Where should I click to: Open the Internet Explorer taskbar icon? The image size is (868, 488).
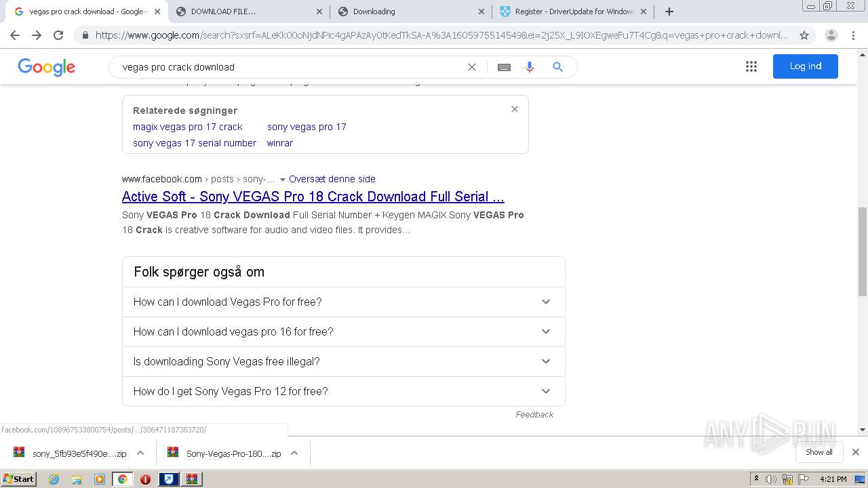(x=54, y=479)
